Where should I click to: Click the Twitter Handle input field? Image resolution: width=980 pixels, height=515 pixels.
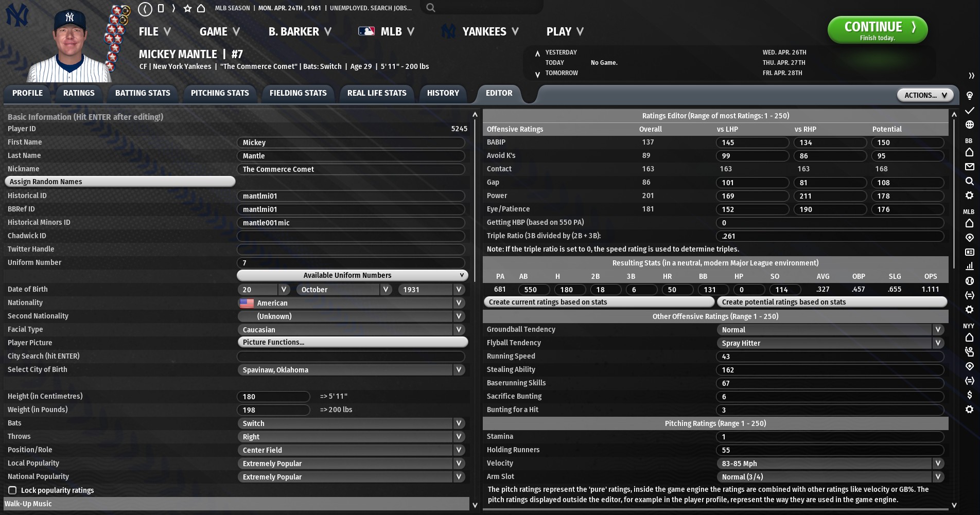[351, 250]
